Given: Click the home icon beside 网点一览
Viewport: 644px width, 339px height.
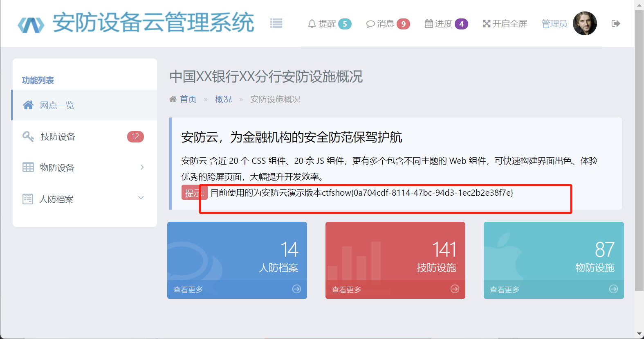Looking at the screenshot, I should point(28,105).
